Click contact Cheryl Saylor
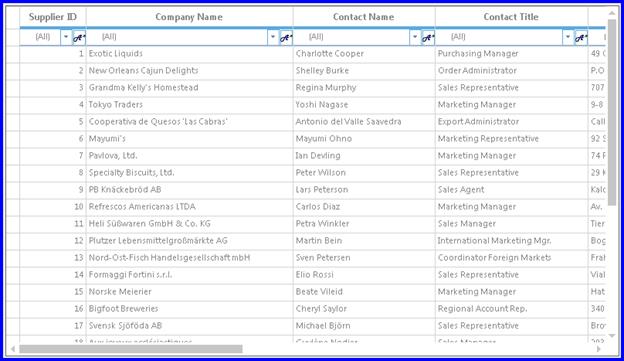 [x=364, y=309]
